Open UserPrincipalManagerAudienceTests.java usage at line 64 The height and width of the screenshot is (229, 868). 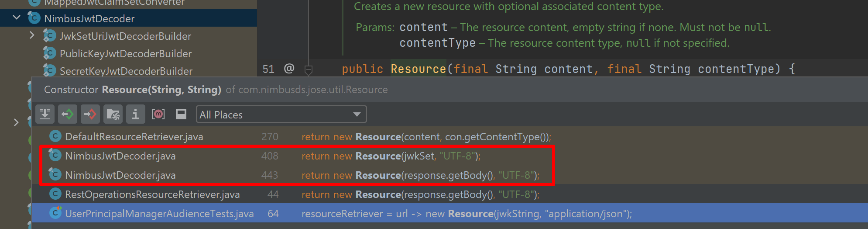click(449, 214)
